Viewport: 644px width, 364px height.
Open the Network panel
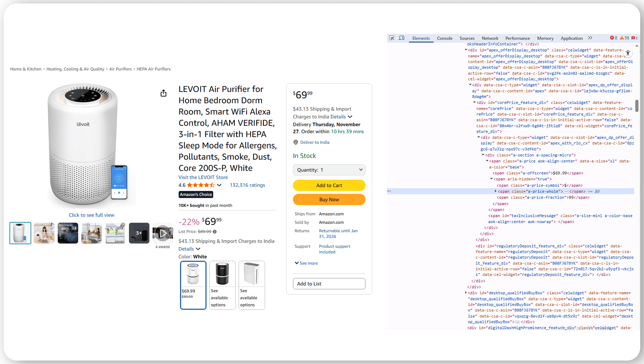coord(490,38)
